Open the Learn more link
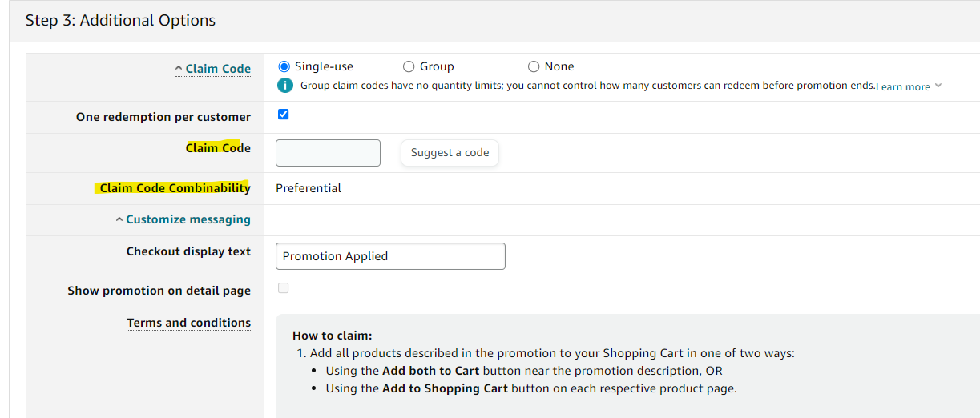 [902, 86]
